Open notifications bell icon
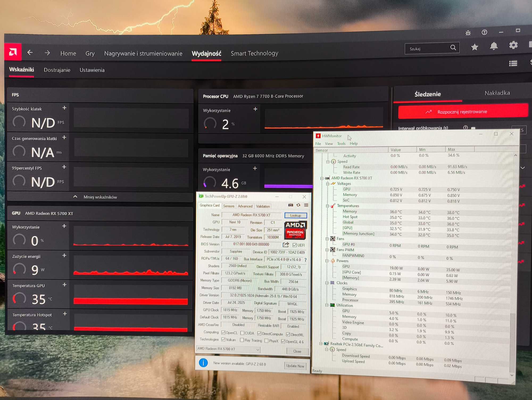The width and height of the screenshot is (532, 400). coord(494,46)
